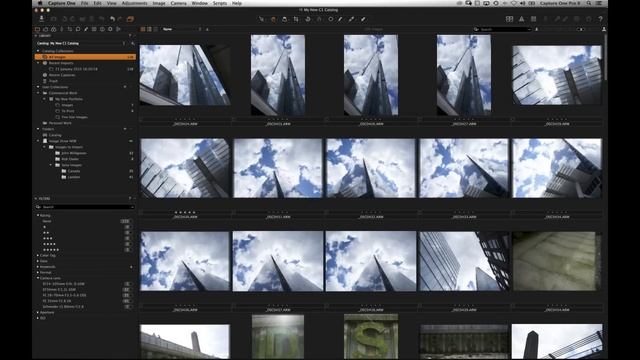Add a new User Collection with plus

coord(125,87)
